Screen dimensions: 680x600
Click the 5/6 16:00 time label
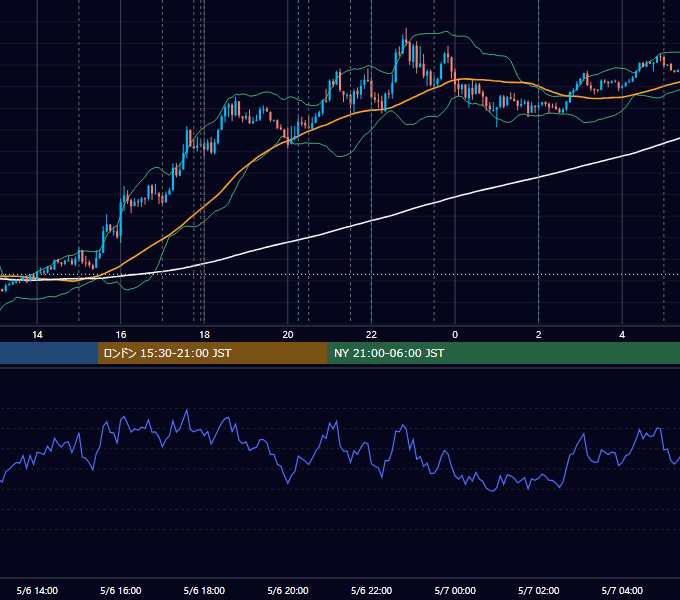pos(121,590)
